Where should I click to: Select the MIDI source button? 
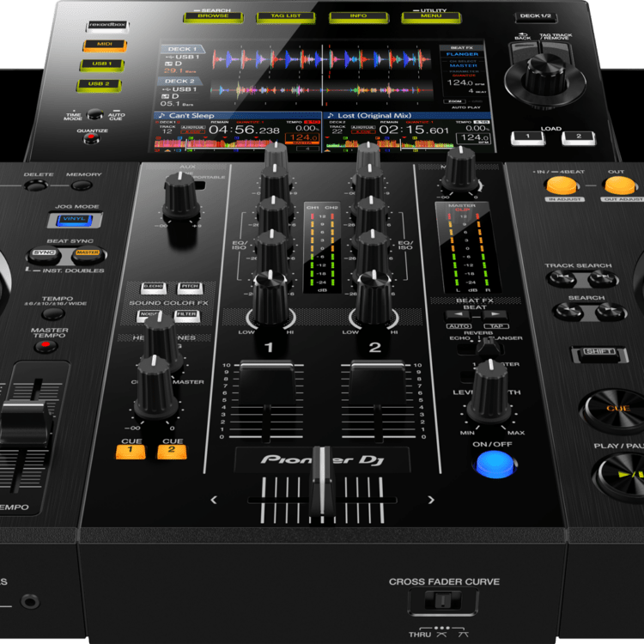click(104, 45)
